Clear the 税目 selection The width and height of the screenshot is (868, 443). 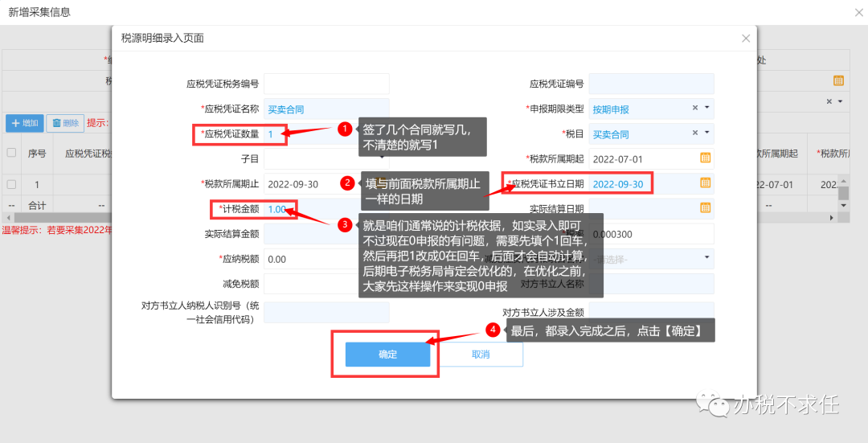[x=695, y=133]
